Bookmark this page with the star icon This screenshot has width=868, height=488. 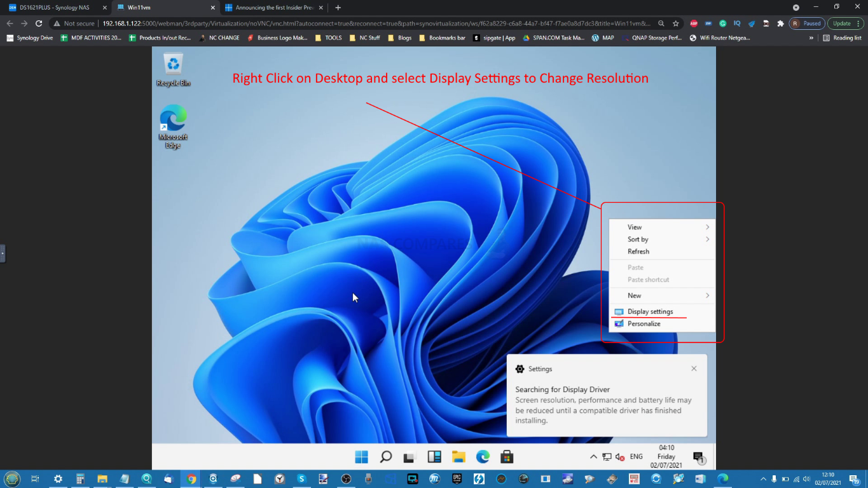(x=676, y=23)
